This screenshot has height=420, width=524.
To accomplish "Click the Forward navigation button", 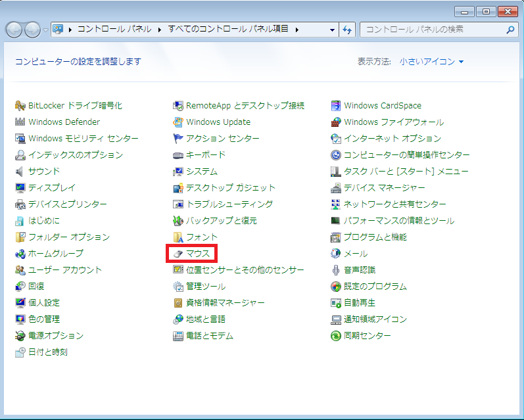I will (32, 30).
